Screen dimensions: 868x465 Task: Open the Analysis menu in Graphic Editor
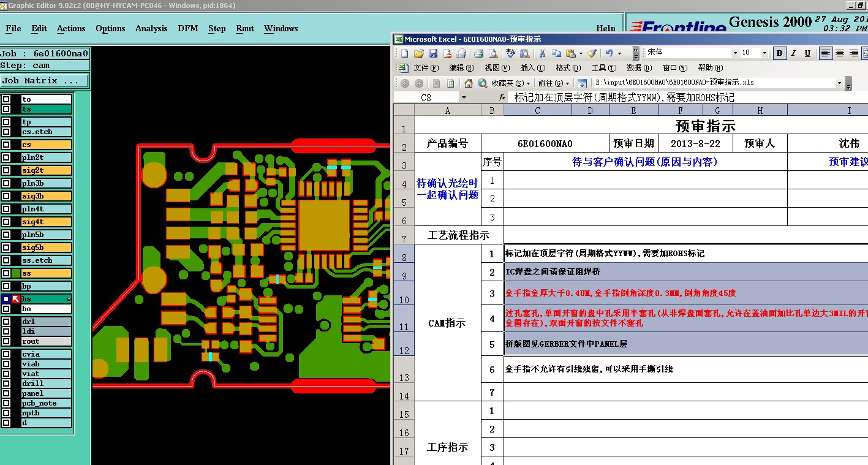pyautogui.click(x=151, y=28)
